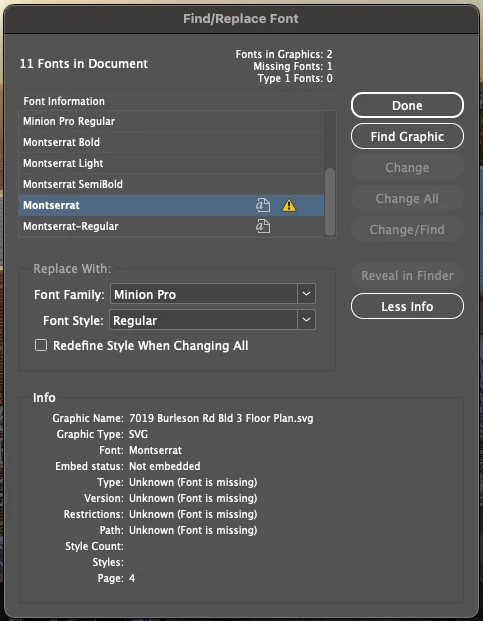
Task: Select Montserrat Bold in font list
Action: click(x=171, y=142)
